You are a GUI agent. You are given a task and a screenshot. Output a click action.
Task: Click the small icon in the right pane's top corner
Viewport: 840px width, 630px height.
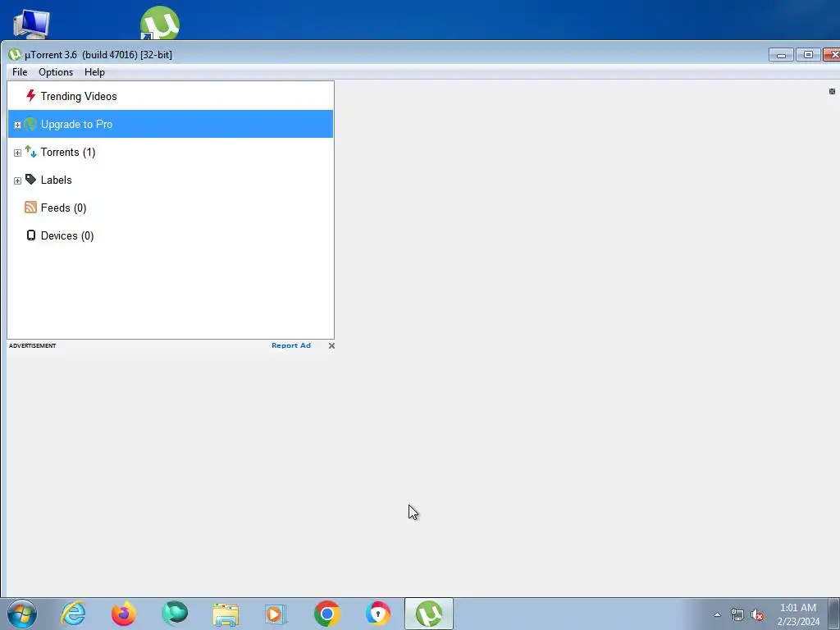click(x=832, y=92)
